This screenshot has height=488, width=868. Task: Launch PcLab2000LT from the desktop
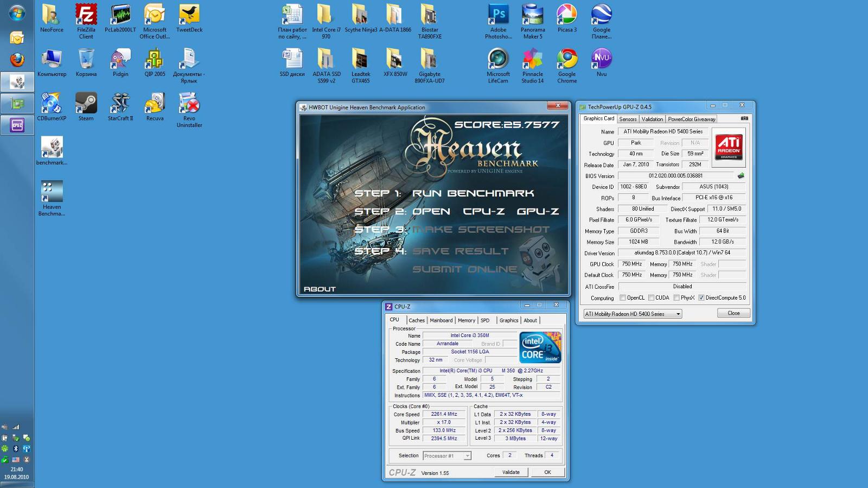pyautogui.click(x=120, y=18)
